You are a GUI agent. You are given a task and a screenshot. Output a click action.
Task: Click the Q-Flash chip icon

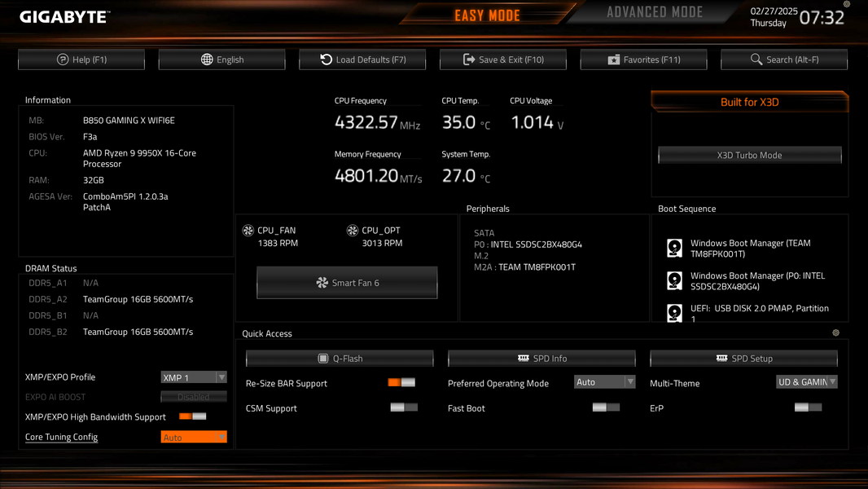(323, 359)
